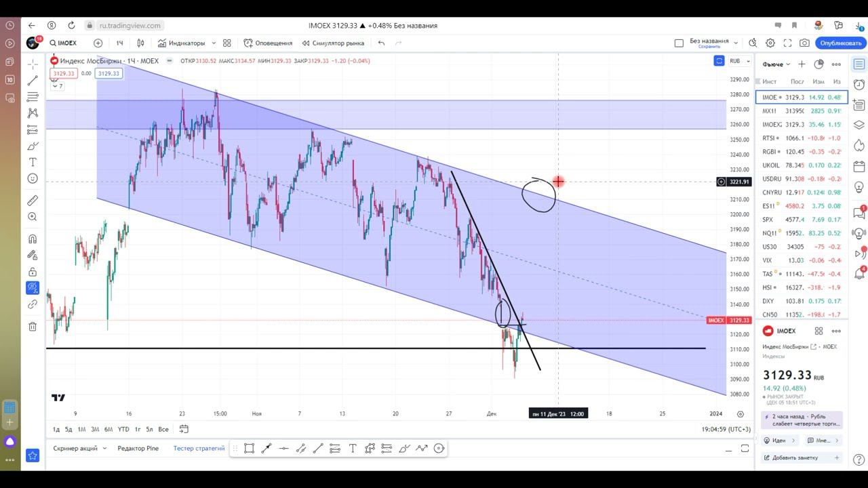Open the Редактор Pine tab
Viewport: 868px width, 488px height.
point(138,448)
